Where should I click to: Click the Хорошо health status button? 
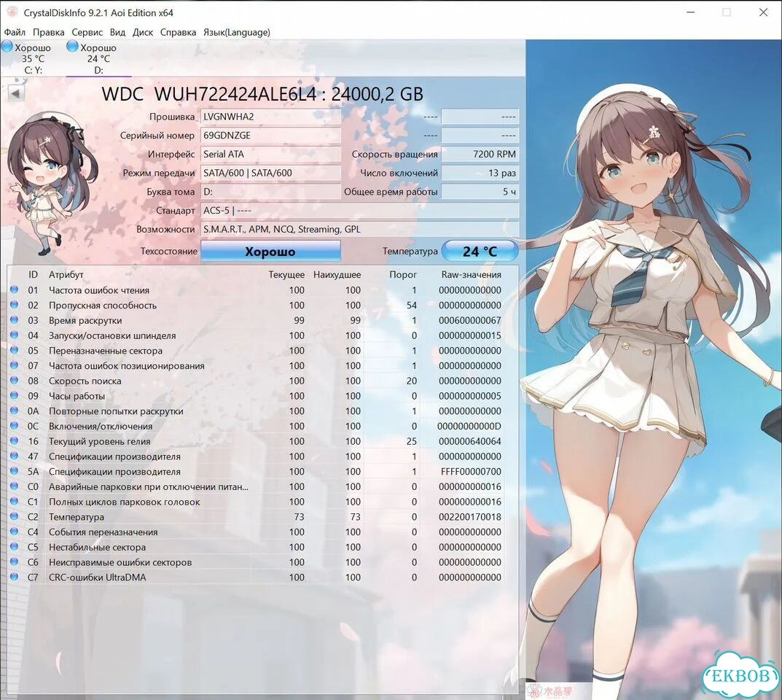(x=270, y=252)
